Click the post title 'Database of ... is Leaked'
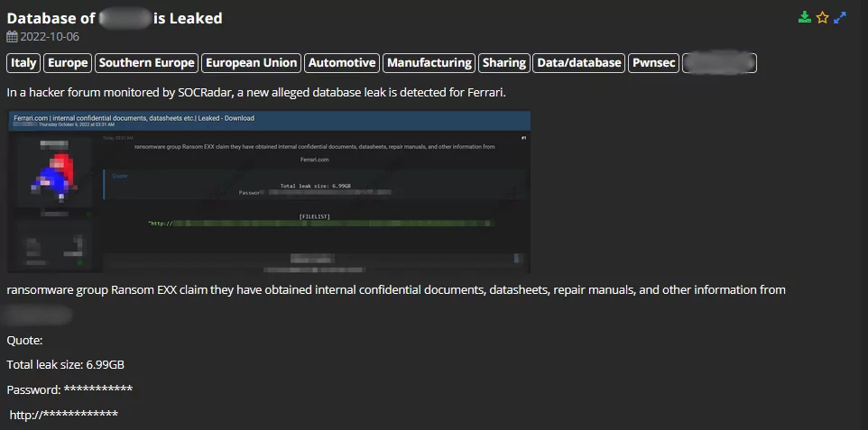Image resolution: width=868 pixels, height=430 pixels. coord(115,18)
